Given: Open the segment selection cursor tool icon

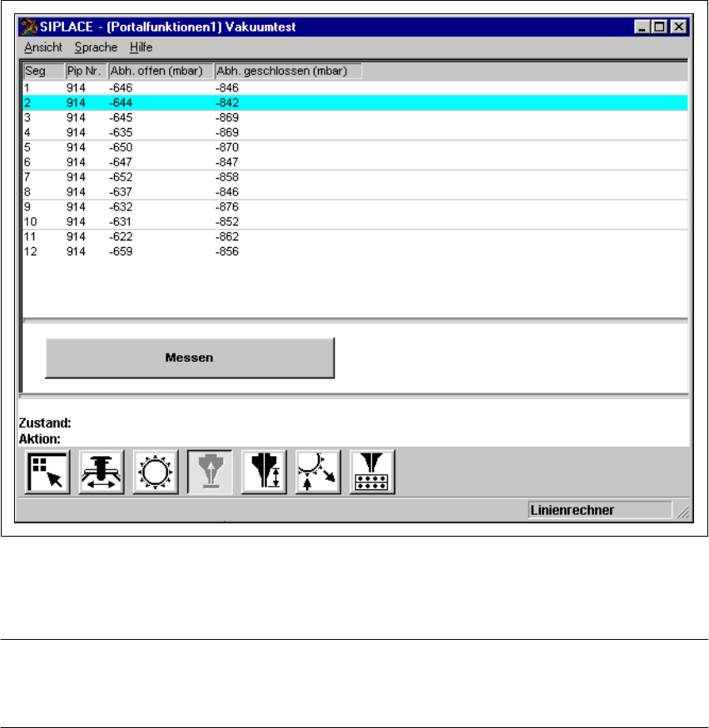Looking at the screenshot, I should 47,472.
